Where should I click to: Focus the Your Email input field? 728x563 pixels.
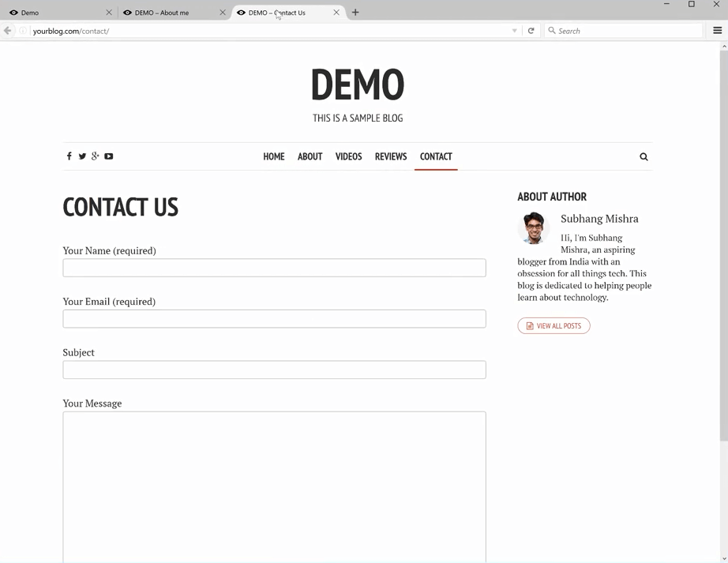(x=275, y=319)
